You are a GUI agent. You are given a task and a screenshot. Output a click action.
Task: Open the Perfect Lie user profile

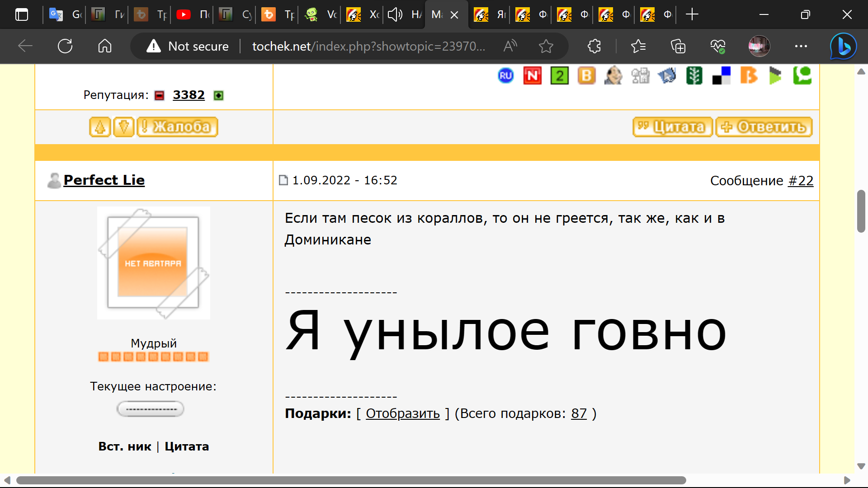pos(104,180)
